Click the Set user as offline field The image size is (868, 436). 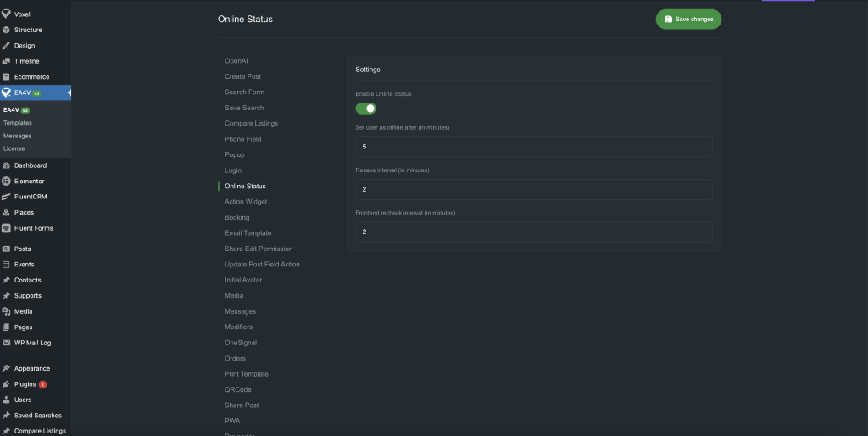click(533, 147)
